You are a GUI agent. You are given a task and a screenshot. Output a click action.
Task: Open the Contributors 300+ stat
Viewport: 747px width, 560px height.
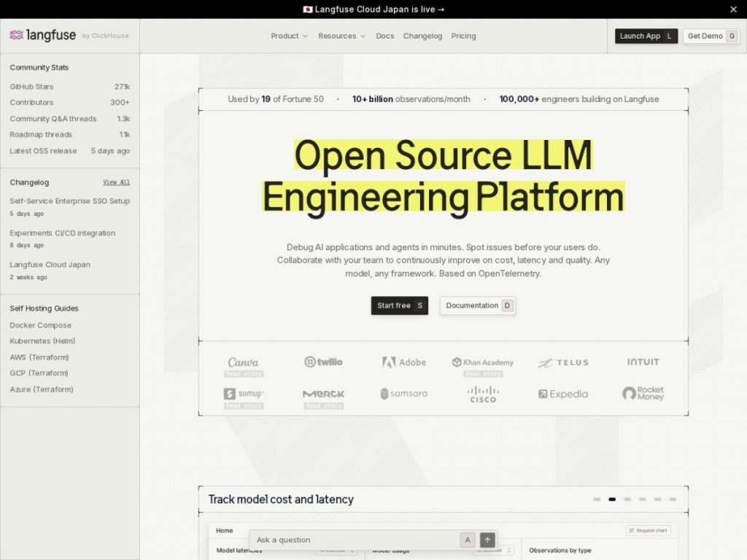[x=69, y=102]
